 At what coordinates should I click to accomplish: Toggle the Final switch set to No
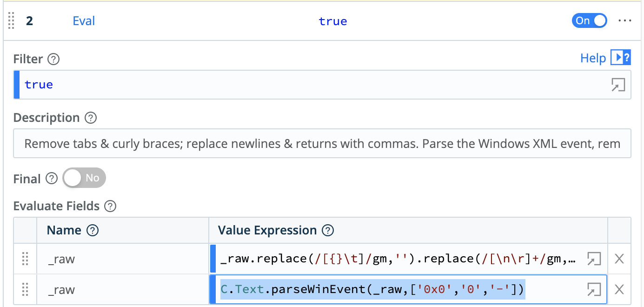point(85,178)
